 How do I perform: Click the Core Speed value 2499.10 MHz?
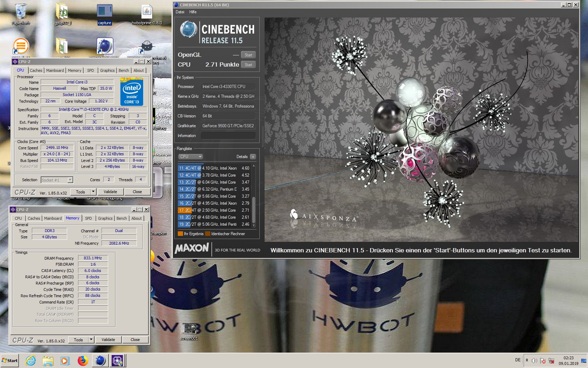click(x=57, y=148)
